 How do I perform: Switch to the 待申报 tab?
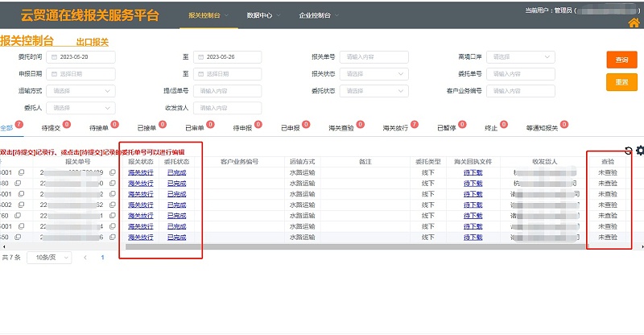242,128
